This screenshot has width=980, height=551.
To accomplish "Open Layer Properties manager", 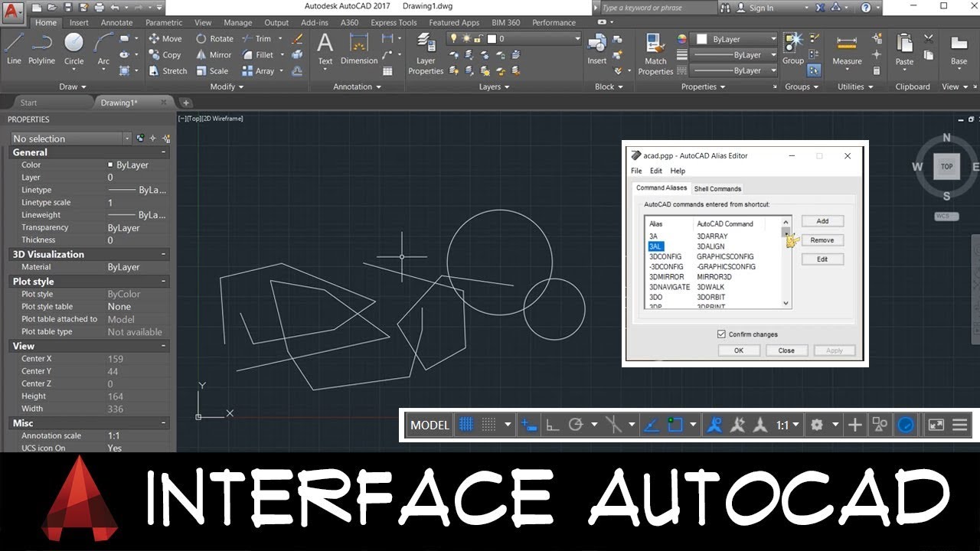I will (x=426, y=54).
